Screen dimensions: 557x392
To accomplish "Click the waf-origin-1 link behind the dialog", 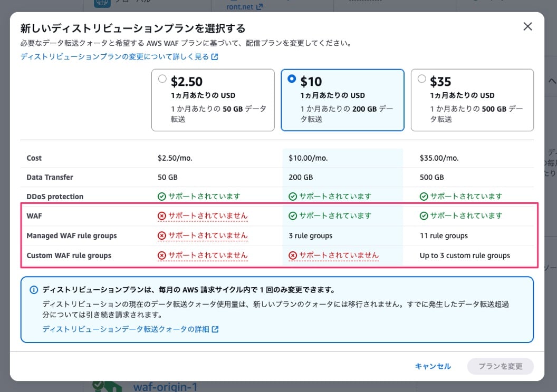I will [x=165, y=386].
